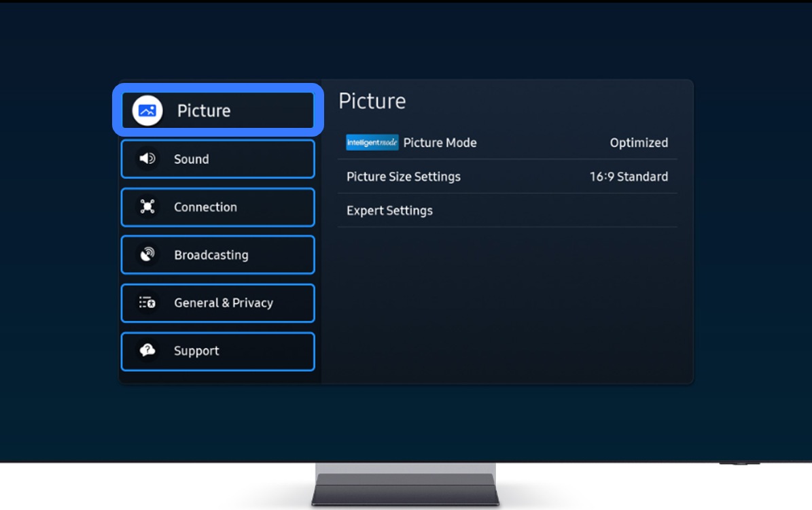Expand the Expert Settings row
This screenshot has width=812, height=510.
click(389, 211)
